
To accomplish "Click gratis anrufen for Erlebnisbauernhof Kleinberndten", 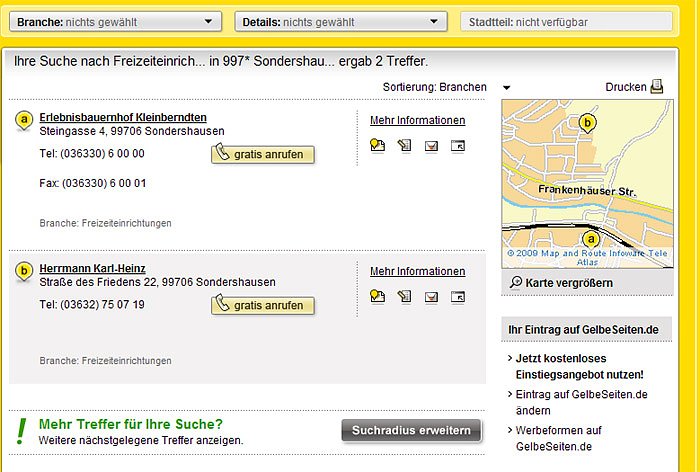I will [264, 154].
